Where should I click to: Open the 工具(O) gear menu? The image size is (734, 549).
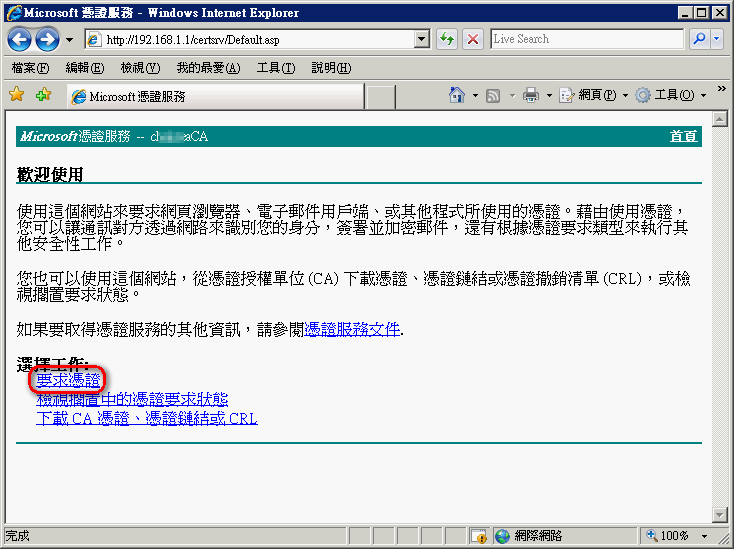pos(670,95)
